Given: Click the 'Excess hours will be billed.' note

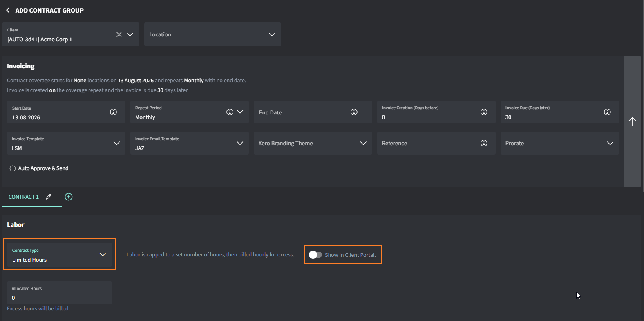Looking at the screenshot, I should pyautogui.click(x=38, y=309).
